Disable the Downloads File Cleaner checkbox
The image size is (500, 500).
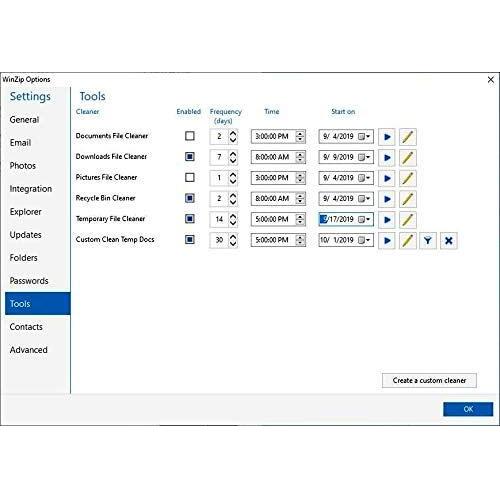pyautogui.click(x=190, y=157)
